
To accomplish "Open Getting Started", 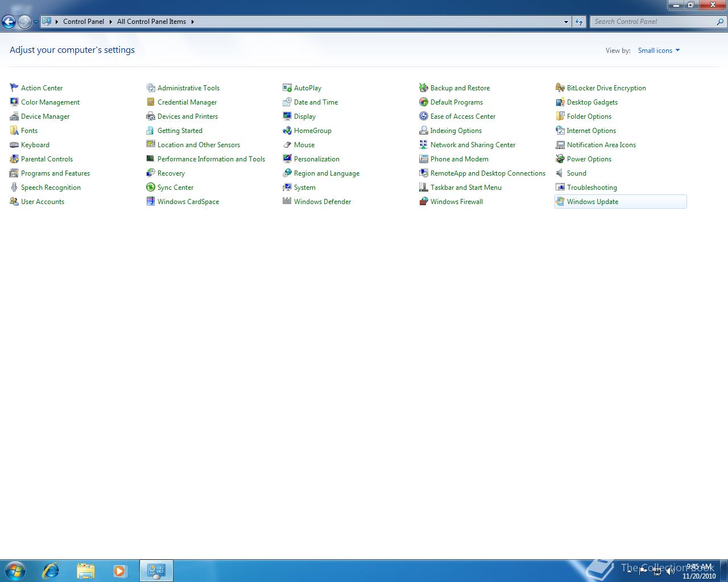I will click(180, 131).
